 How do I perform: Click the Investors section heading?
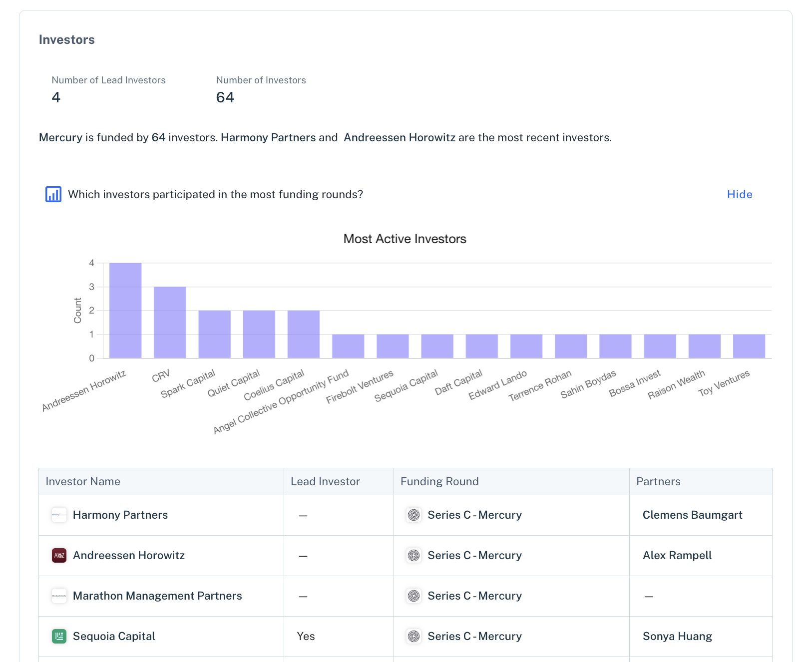[67, 39]
